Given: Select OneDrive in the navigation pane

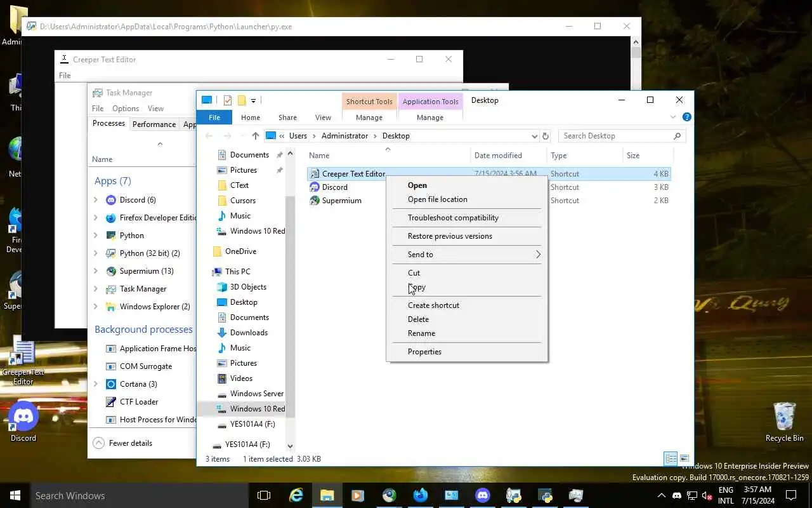Looking at the screenshot, I should 240,251.
